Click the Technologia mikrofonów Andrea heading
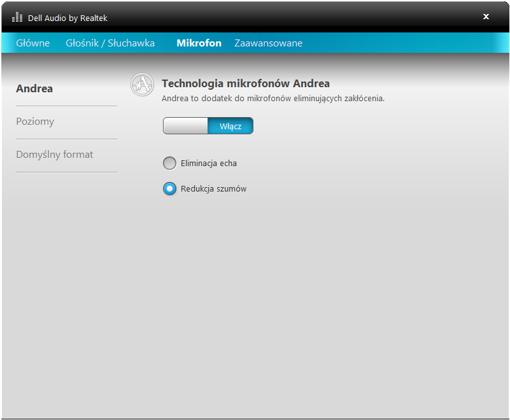 [x=246, y=83]
